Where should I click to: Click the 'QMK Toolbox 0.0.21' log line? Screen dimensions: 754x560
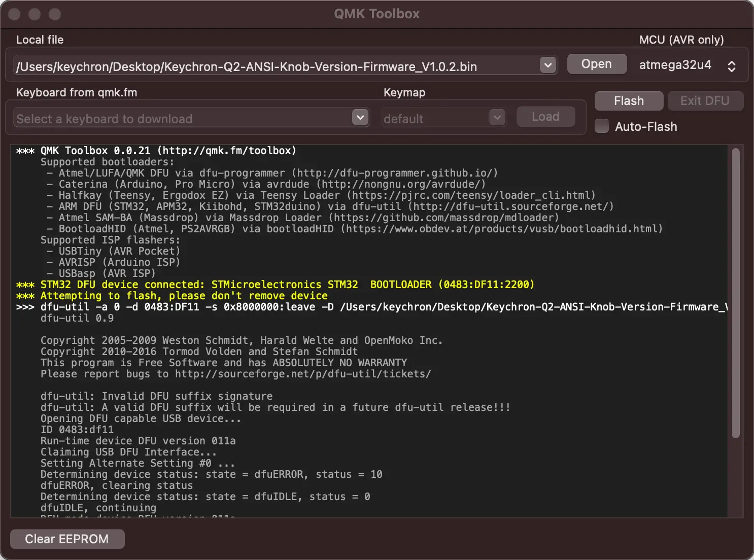pos(156,151)
